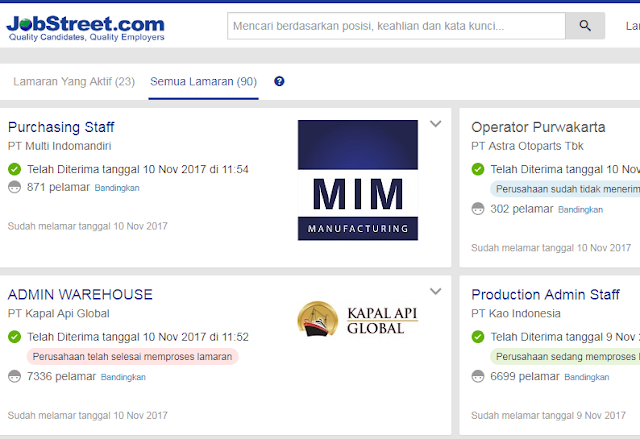The width and height of the screenshot is (640, 439).
Task: Click applicant icon beside 871 pelamar
Action: pos(14,187)
